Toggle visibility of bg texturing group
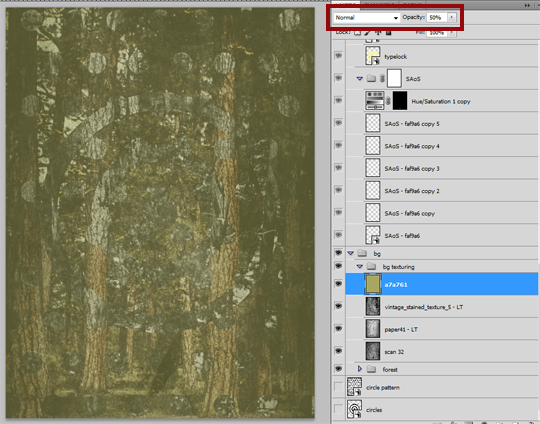 point(339,266)
